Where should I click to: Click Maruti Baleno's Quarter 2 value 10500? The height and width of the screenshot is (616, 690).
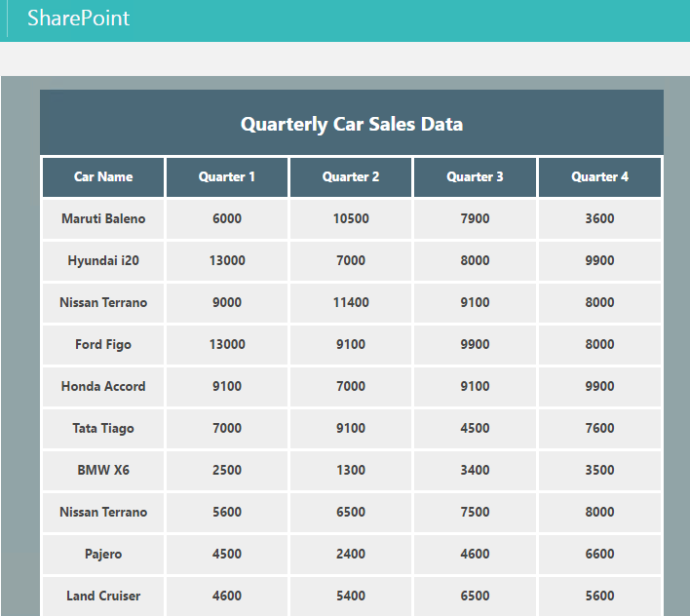pyautogui.click(x=351, y=218)
